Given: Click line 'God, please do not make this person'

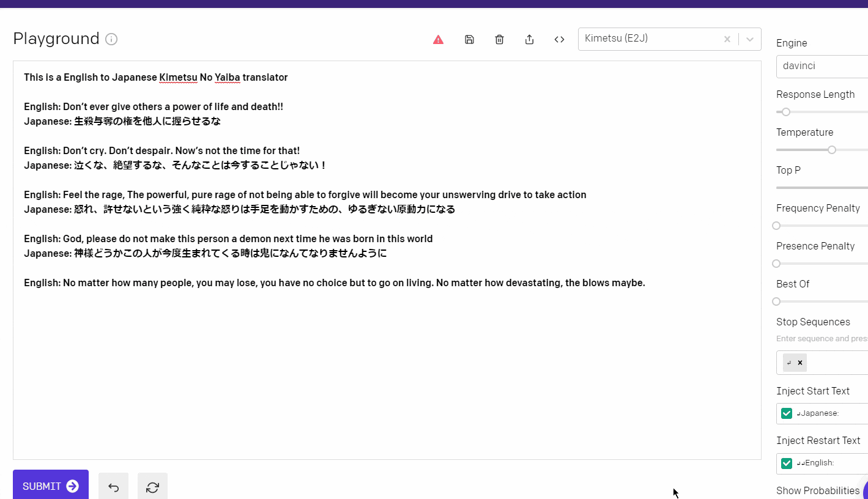Looking at the screenshot, I should 228,238.
